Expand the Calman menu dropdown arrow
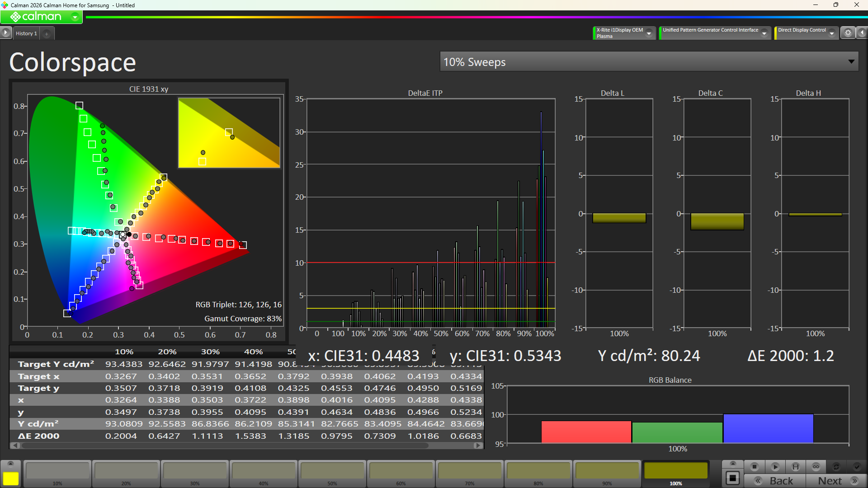Viewport: 868px width, 488px height. click(75, 17)
